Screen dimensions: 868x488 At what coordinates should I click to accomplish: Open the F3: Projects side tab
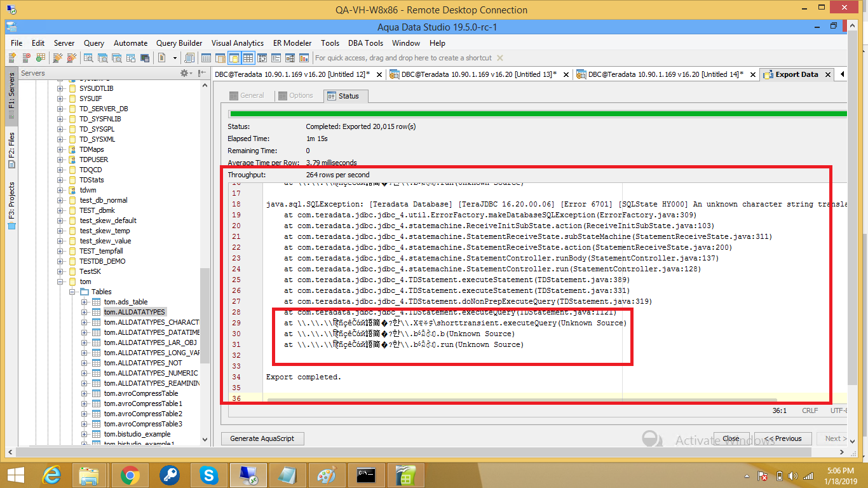tap(11, 206)
